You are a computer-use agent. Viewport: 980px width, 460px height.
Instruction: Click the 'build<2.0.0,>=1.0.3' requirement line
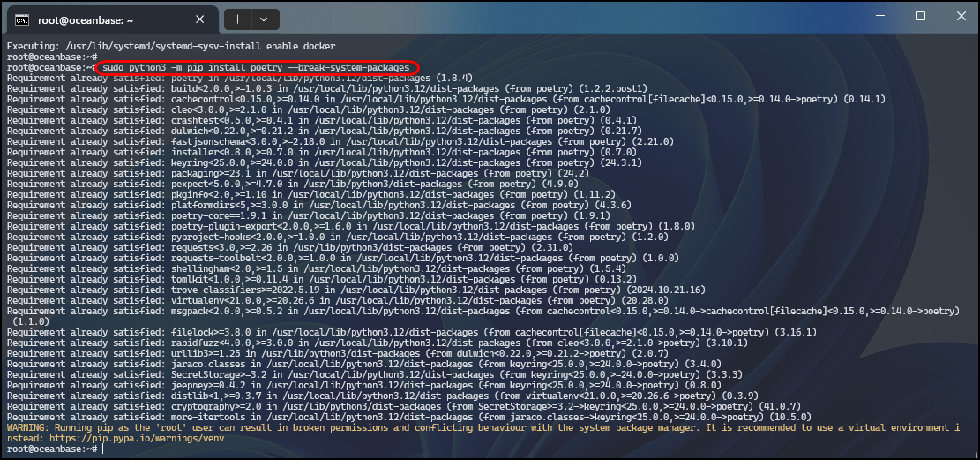tap(327, 88)
